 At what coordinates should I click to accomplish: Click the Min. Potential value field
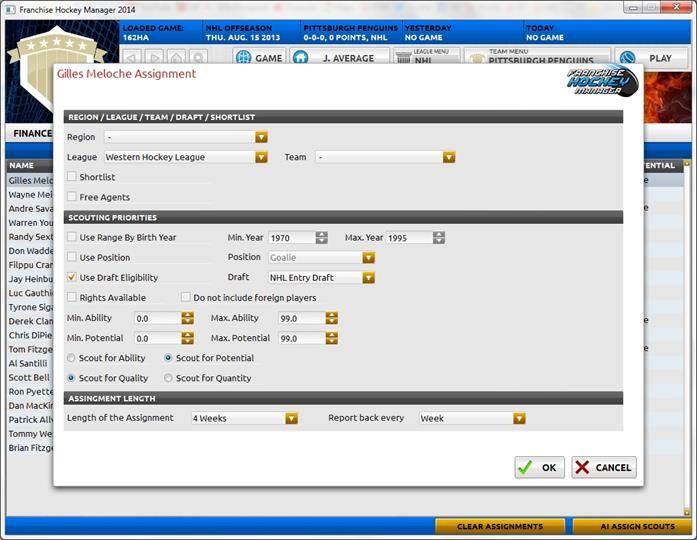[x=158, y=338]
